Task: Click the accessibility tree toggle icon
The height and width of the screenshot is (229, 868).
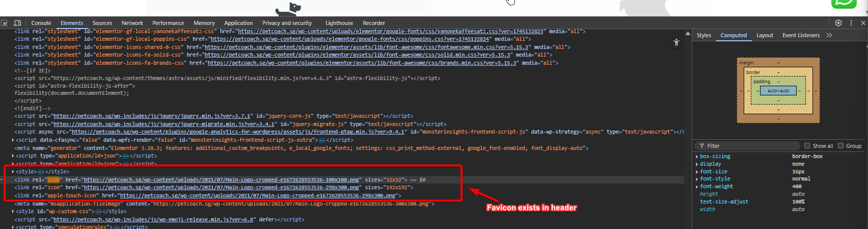Action: pyautogui.click(x=676, y=42)
